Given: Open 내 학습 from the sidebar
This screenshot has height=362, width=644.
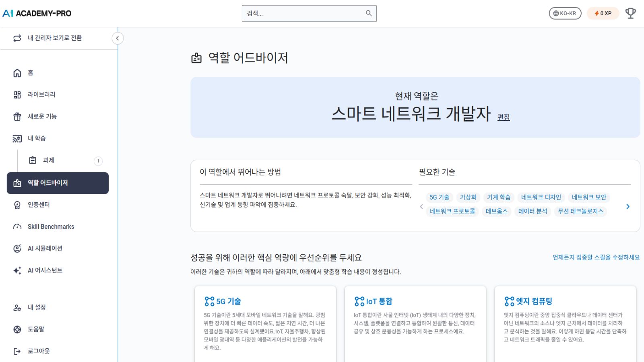Looking at the screenshot, I should tap(36, 138).
